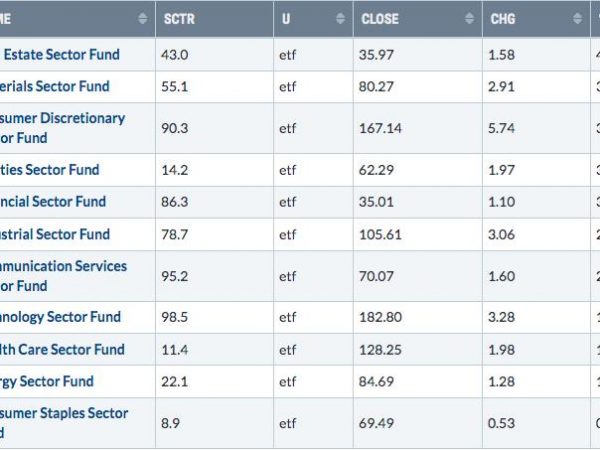Viewport: 600px width, 450px height.
Task: Sort table by SCTR column header
Action: coord(179,19)
